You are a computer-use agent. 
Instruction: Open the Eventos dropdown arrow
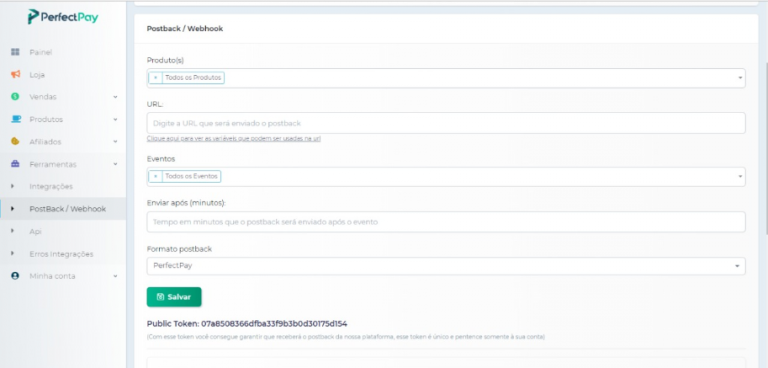coord(740,177)
